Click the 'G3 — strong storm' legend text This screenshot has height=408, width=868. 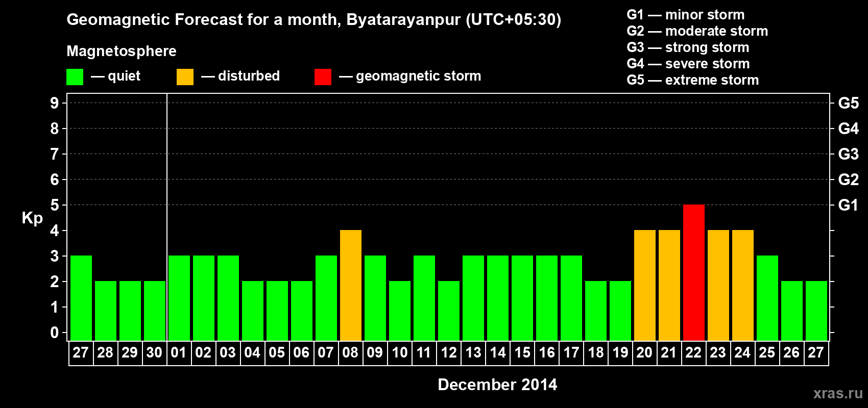point(688,47)
